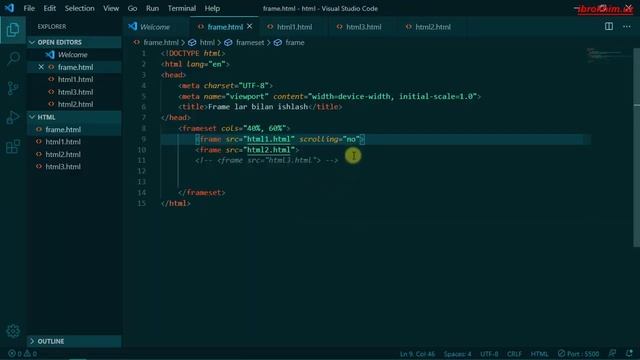
Task: Open html1.html in HTML folder
Action: point(63,142)
